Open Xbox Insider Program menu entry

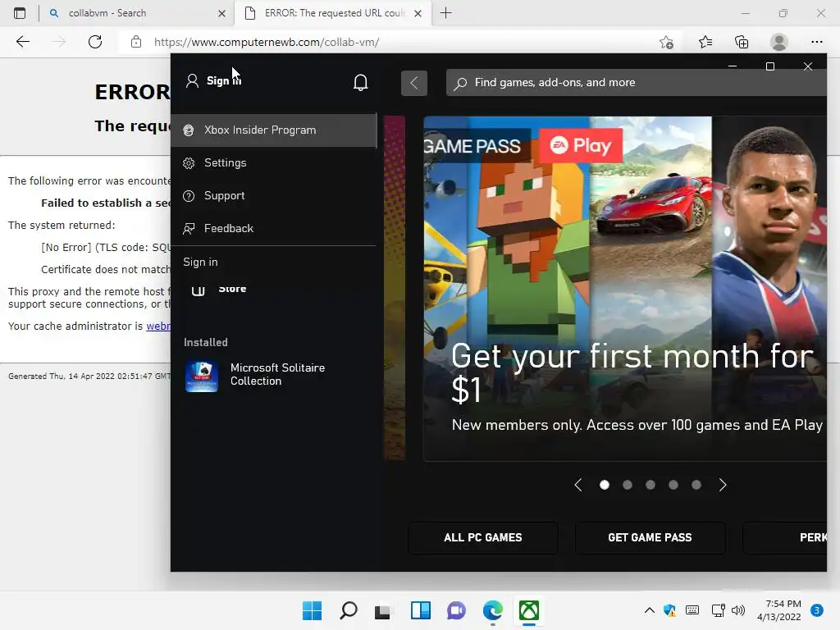coord(274,130)
